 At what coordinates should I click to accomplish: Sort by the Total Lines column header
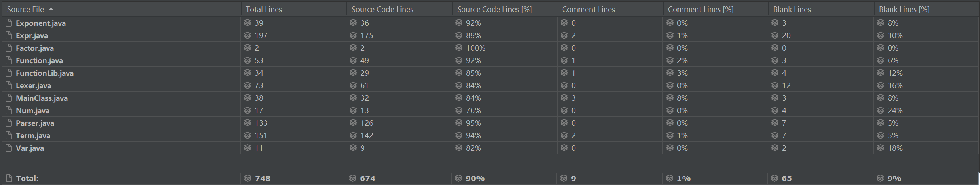coord(264,9)
